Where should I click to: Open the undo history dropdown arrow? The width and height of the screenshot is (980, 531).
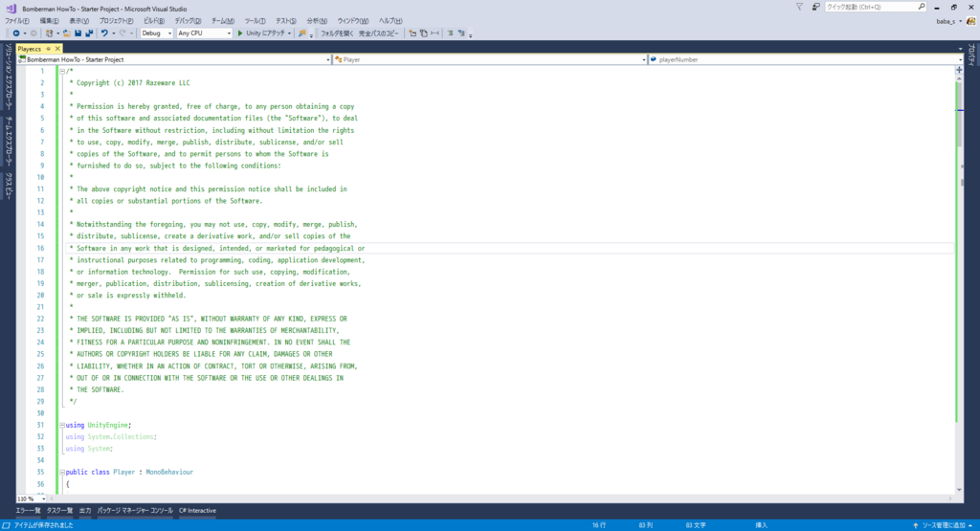(x=114, y=33)
